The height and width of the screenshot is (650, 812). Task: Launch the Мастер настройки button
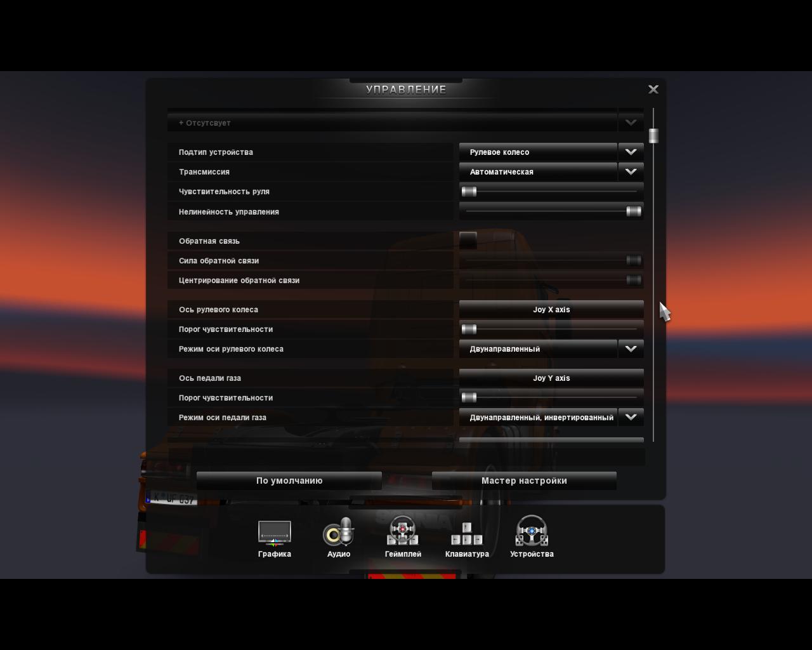[524, 481]
